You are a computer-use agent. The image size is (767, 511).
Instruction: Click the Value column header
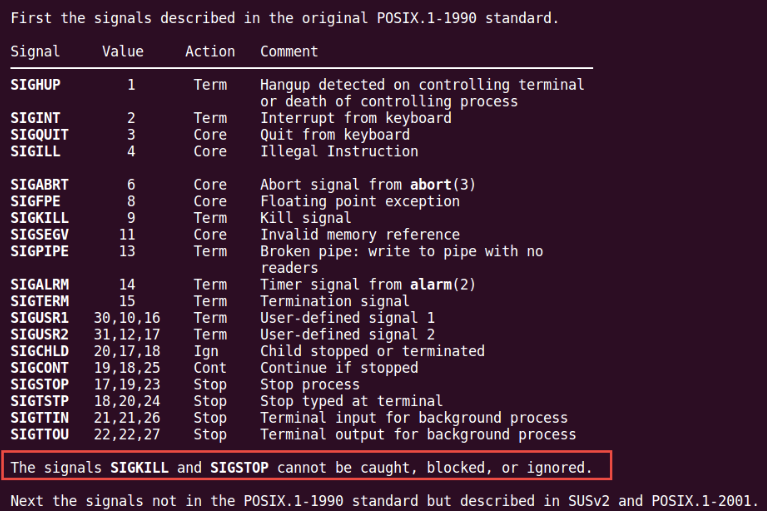123,51
